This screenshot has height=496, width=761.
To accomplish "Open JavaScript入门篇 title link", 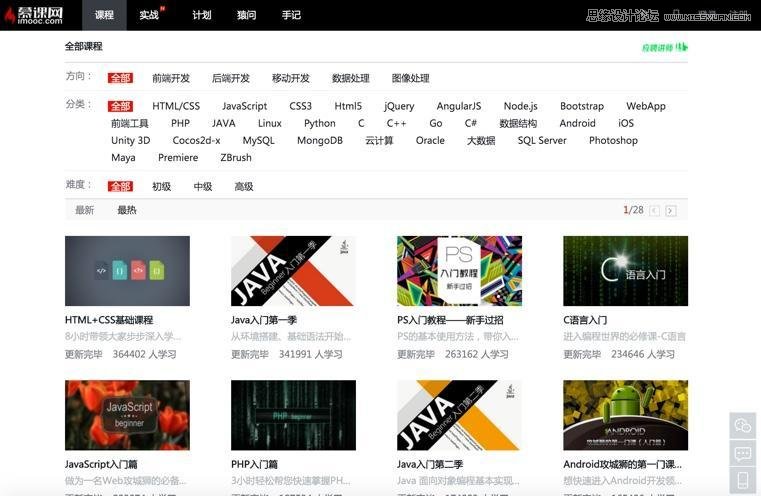I will click(x=101, y=464).
